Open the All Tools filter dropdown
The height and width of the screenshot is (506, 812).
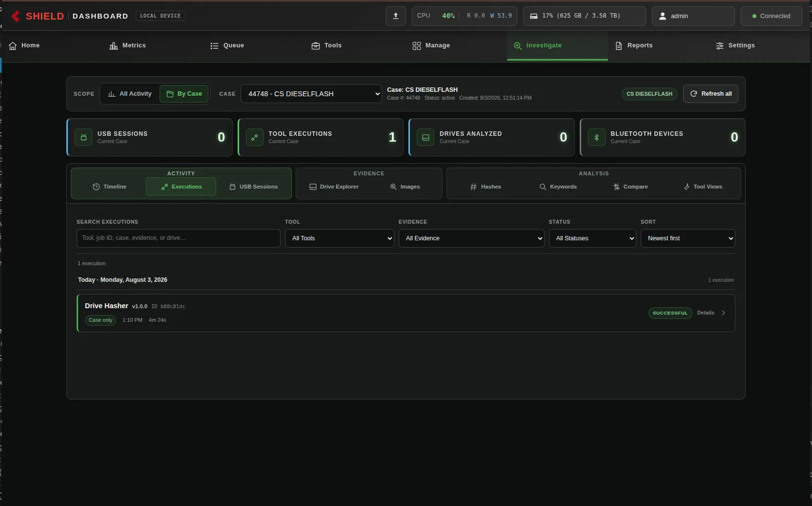[339, 238]
